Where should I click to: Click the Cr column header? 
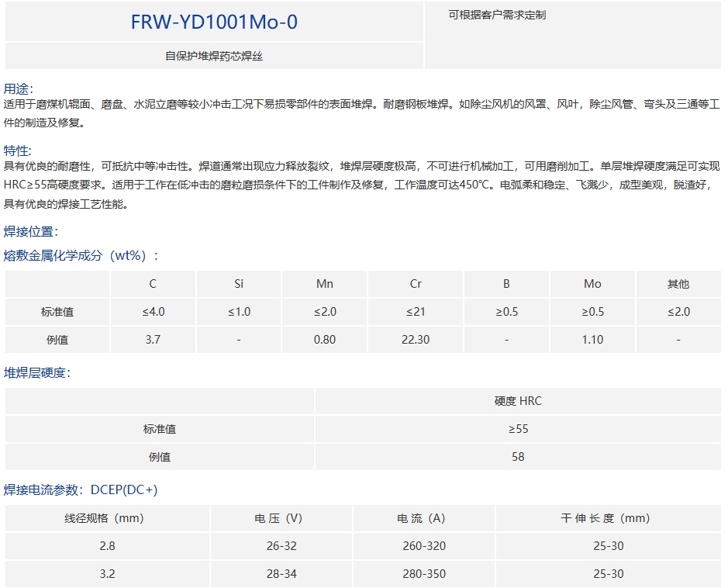[x=416, y=284]
